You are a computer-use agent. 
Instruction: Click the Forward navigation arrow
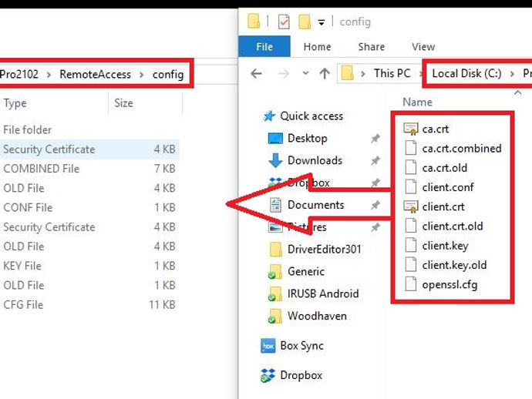click(x=284, y=73)
